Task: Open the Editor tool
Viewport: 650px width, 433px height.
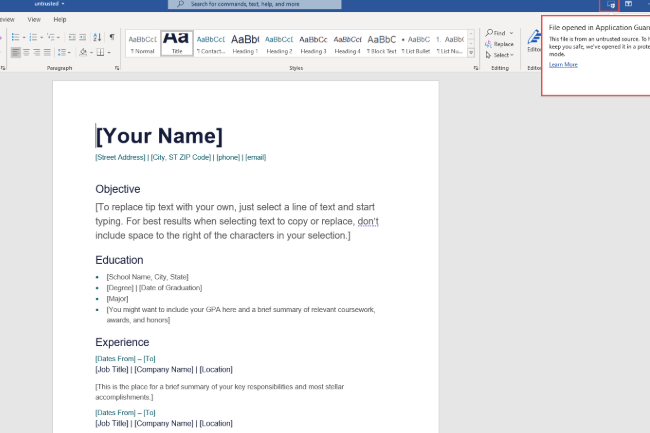Action: [x=534, y=42]
